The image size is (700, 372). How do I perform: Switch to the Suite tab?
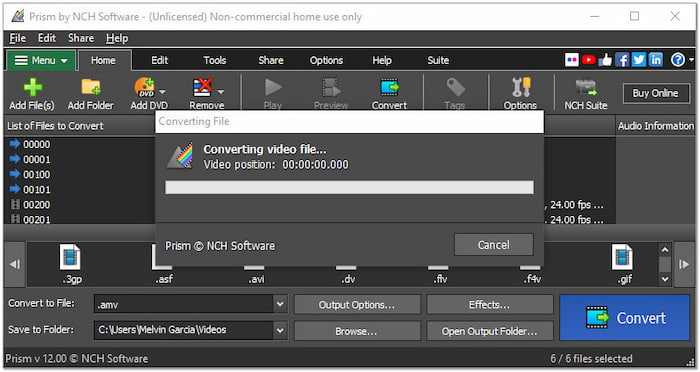[438, 60]
